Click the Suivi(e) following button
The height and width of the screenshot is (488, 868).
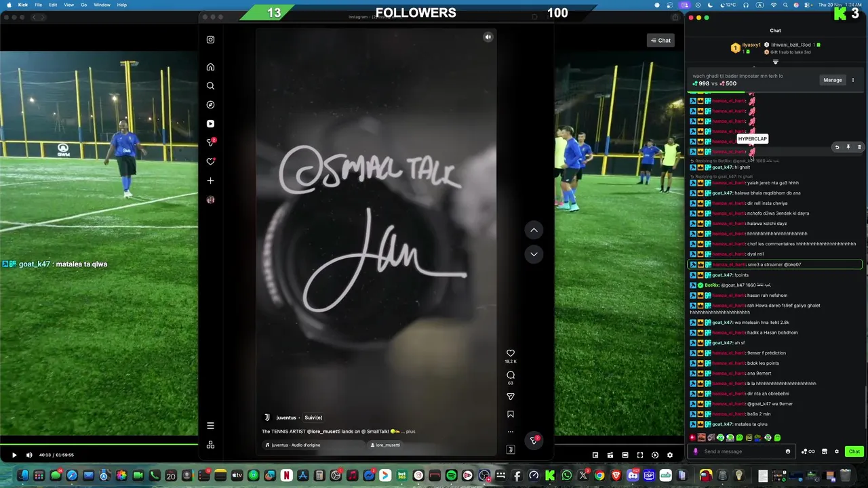pyautogui.click(x=313, y=418)
